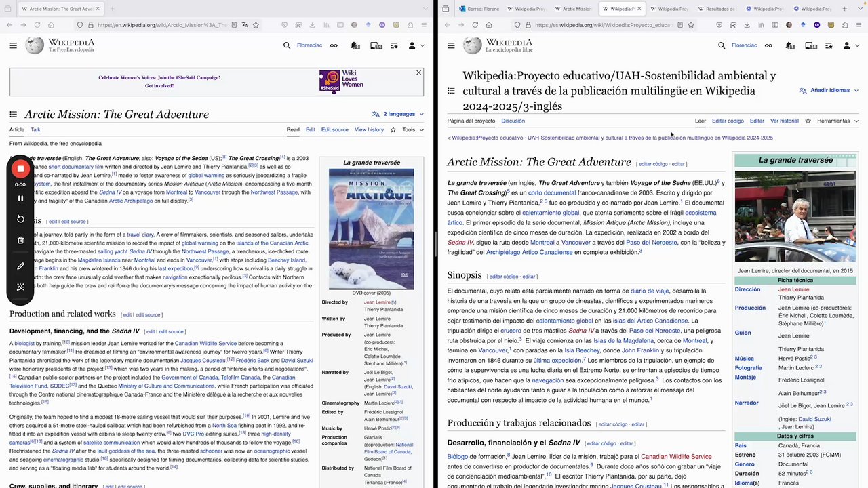This screenshot has width=868, height=488.
Task: Toggle the table of contents on the English article
Action: click(x=13, y=114)
